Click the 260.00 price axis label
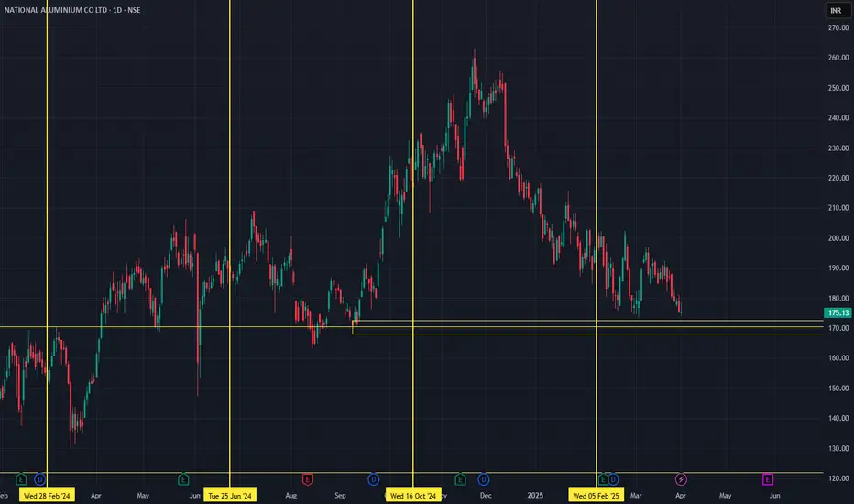This screenshot has width=854, height=504. tap(838, 58)
